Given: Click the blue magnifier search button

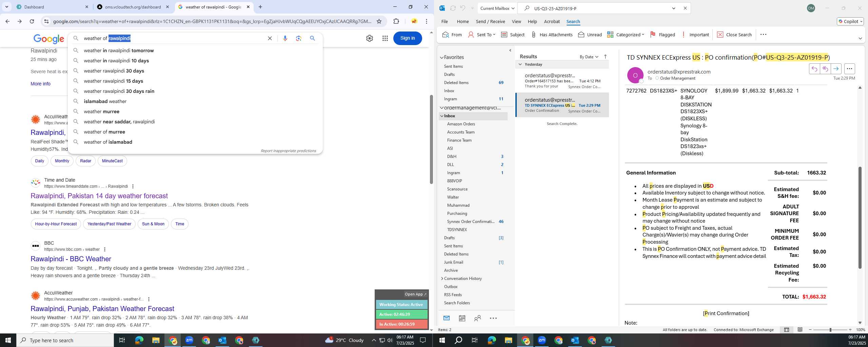Looking at the screenshot, I should 313,38.
